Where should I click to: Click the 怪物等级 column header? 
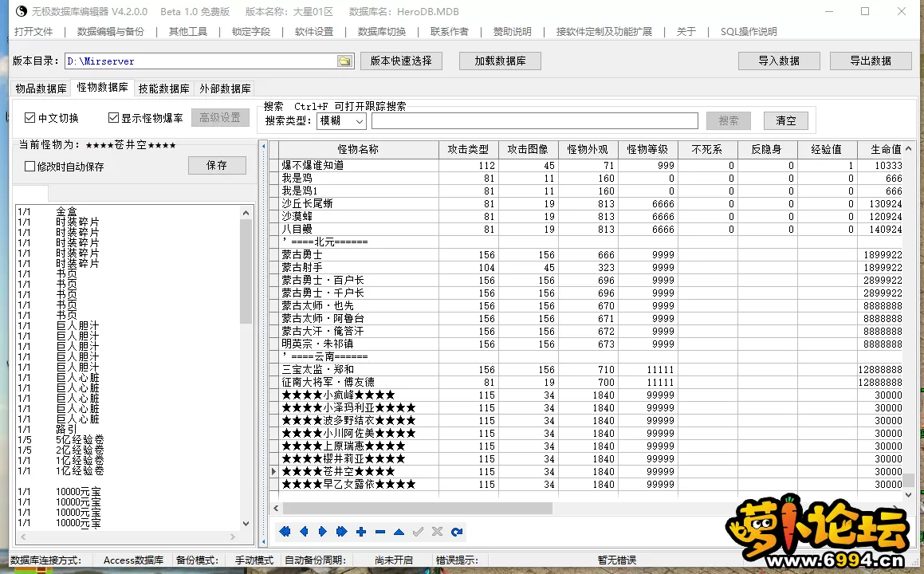pos(647,149)
